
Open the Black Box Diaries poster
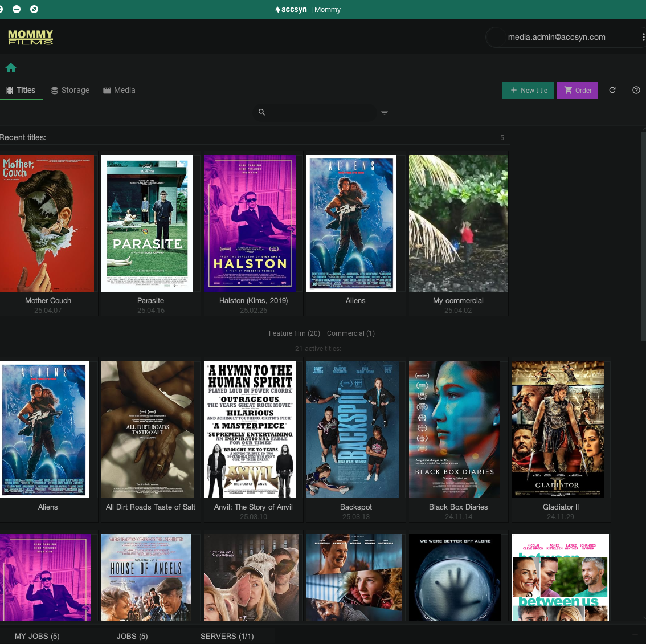(x=455, y=429)
